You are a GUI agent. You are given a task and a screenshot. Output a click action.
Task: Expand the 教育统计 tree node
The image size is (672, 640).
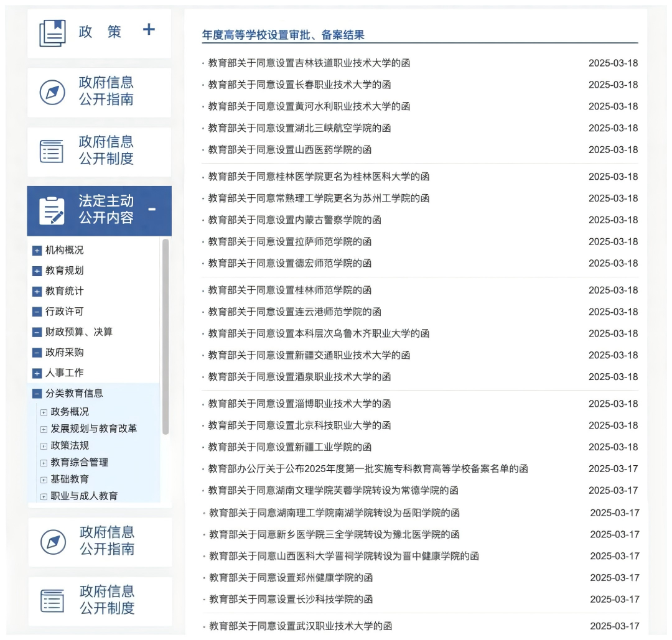click(37, 292)
